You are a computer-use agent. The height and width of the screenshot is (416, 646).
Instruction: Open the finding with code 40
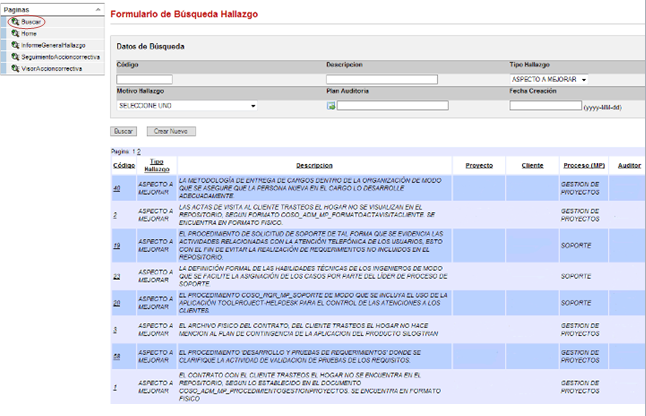click(117, 187)
